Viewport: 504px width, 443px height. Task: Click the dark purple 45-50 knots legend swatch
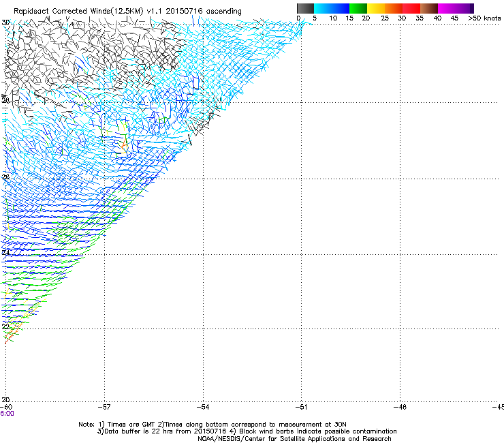pyautogui.click(x=464, y=8)
